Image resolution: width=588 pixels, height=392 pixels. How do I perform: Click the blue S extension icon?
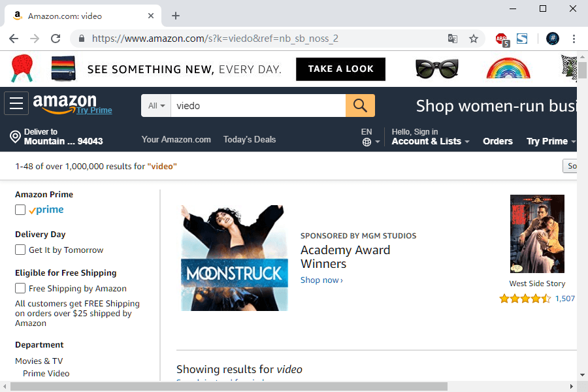pos(522,39)
